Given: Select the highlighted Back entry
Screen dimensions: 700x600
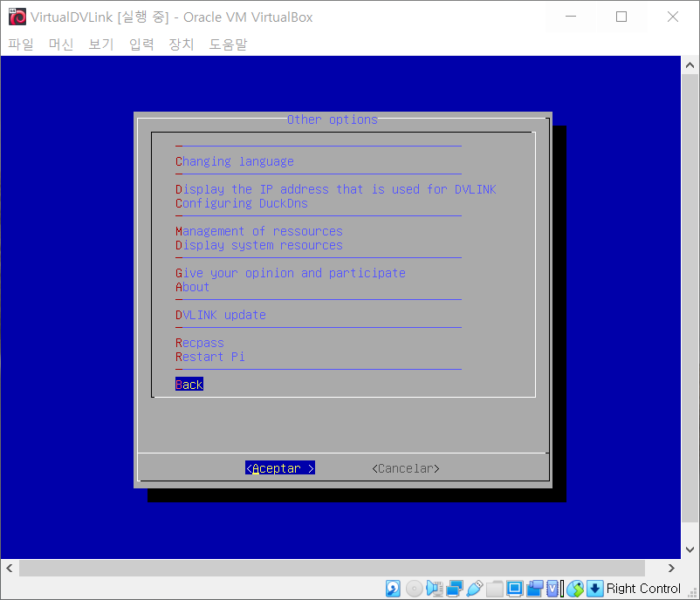Looking at the screenshot, I should [x=189, y=384].
